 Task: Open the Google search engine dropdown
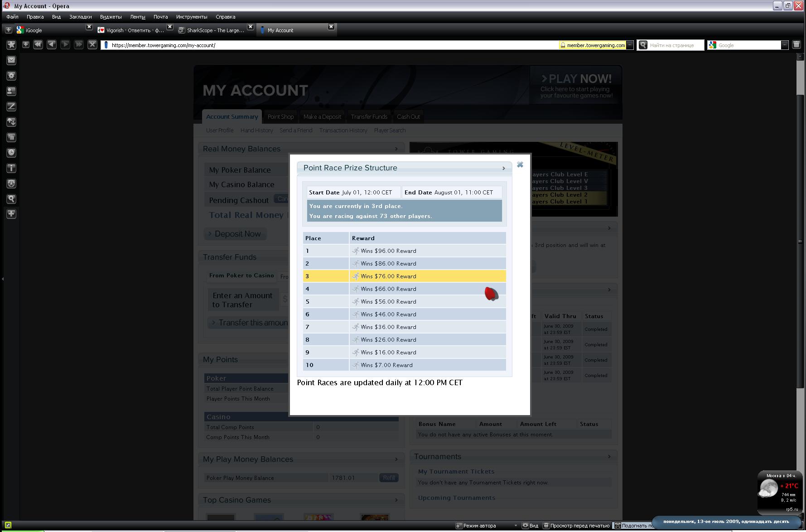[x=785, y=45]
